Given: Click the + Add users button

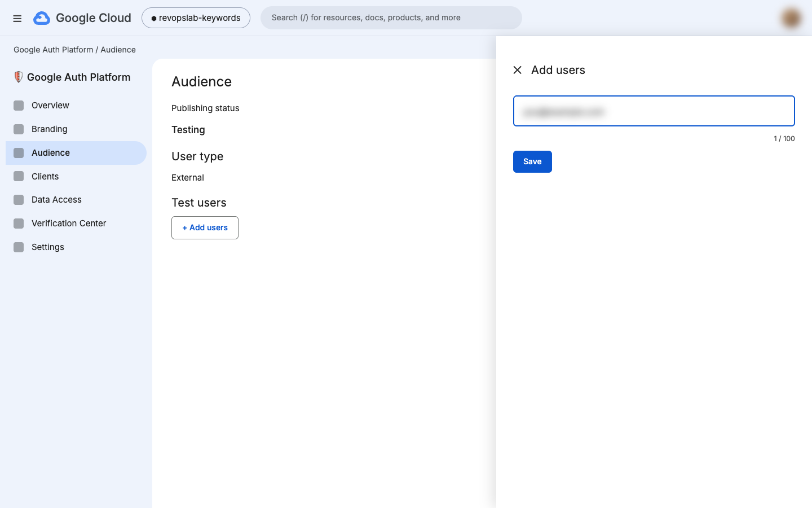Looking at the screenshot, I should click(x=205, y=227).
